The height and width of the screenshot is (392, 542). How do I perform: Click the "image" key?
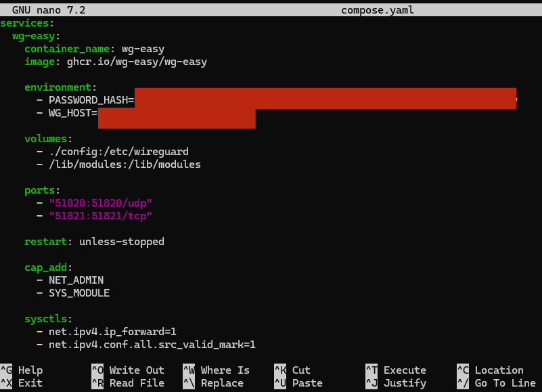(x=39, y=62)
